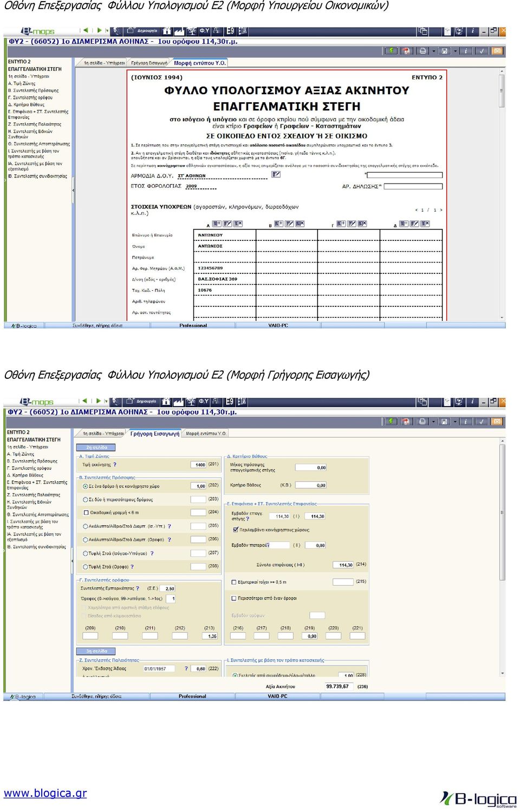Collapse the sidebar in the lower window
This screenshot has height=812, width=520.
tap(73, 561)
